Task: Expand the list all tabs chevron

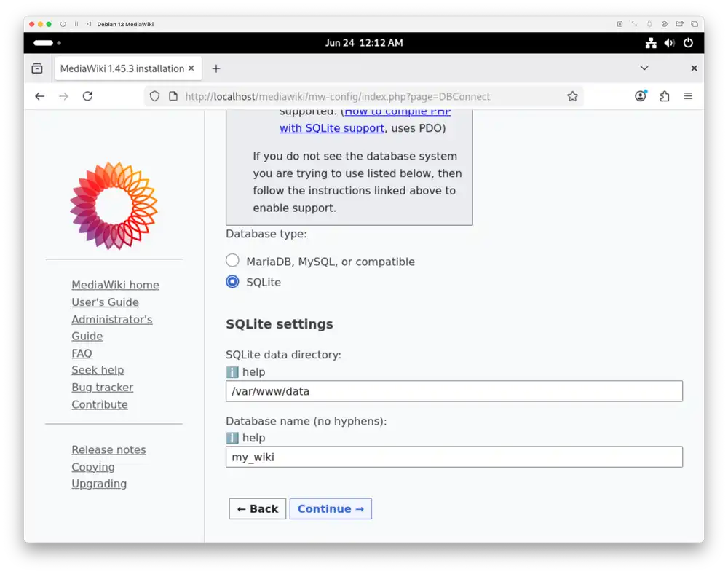Action: click(x=644, y=68)
